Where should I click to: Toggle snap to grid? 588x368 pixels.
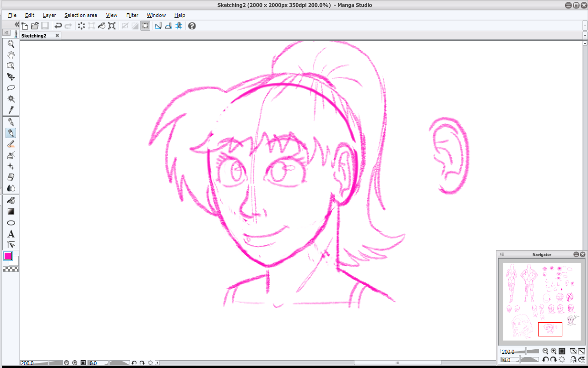coord(179,26)
